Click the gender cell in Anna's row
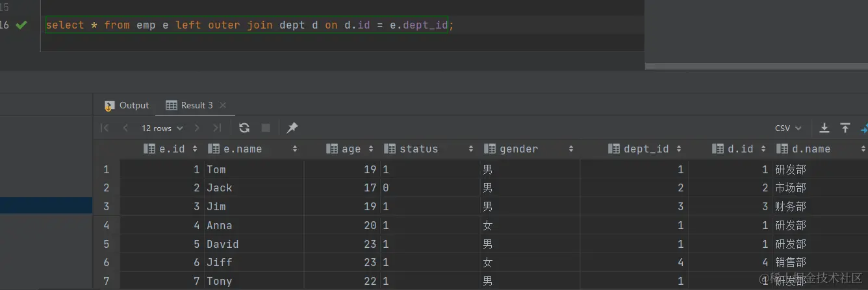Viewport: 868px width, 290px height. tap(530, 225)
